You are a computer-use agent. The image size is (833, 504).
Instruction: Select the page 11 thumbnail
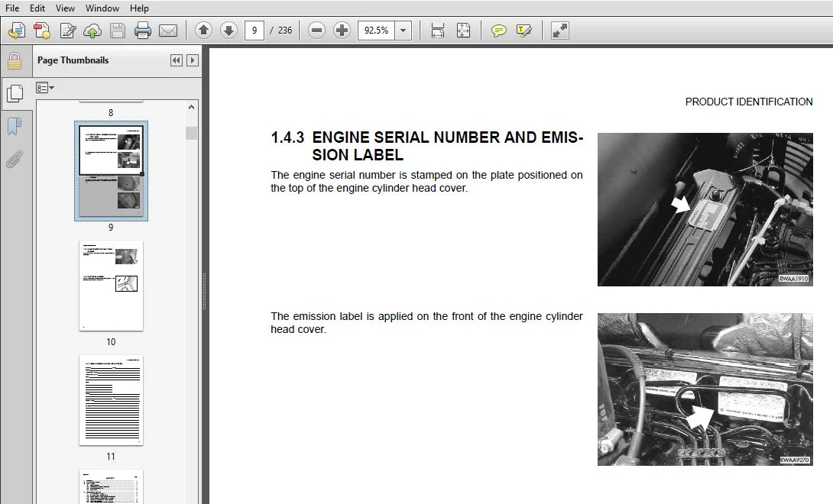click(111, 400)
